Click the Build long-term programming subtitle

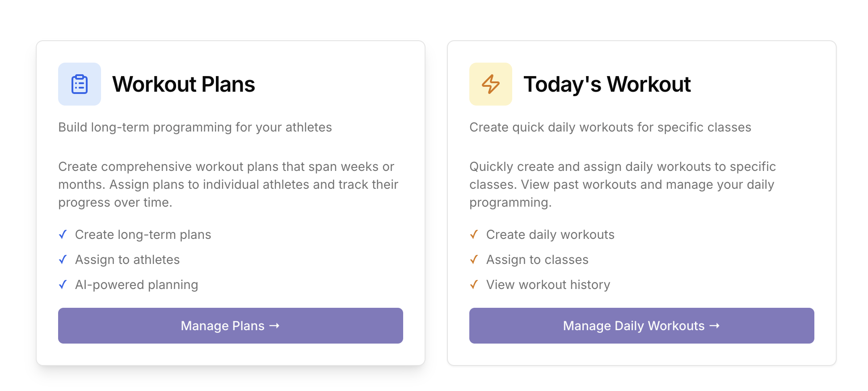195,127
